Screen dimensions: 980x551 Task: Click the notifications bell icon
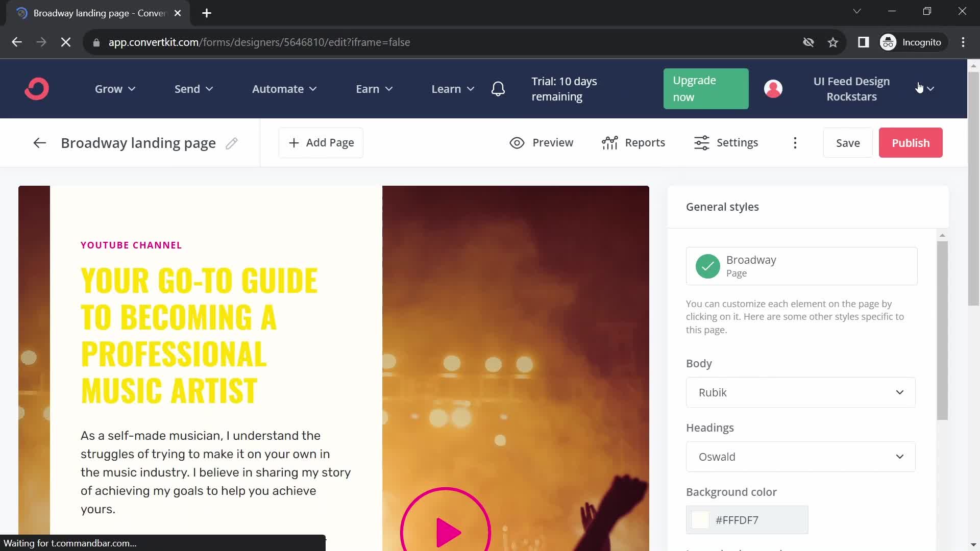499,88
